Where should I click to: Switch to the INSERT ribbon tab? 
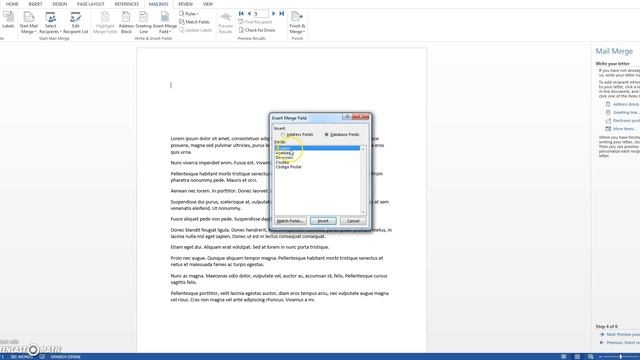click(x=36, y=4)
